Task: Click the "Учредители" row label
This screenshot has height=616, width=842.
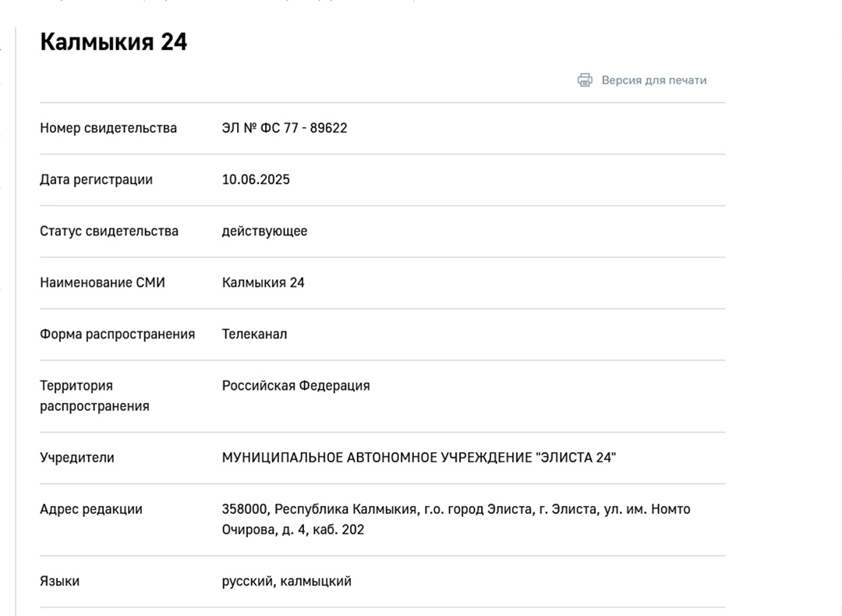Action: point(76,458)
